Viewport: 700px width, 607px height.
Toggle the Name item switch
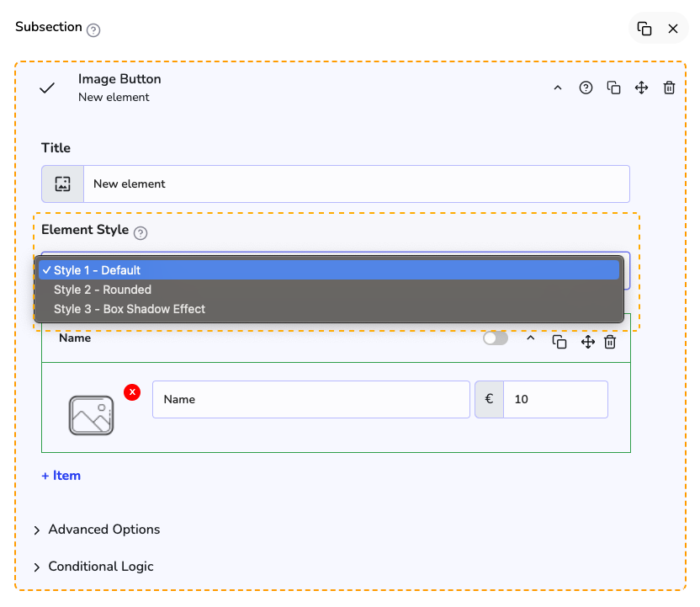click(496, 338)
